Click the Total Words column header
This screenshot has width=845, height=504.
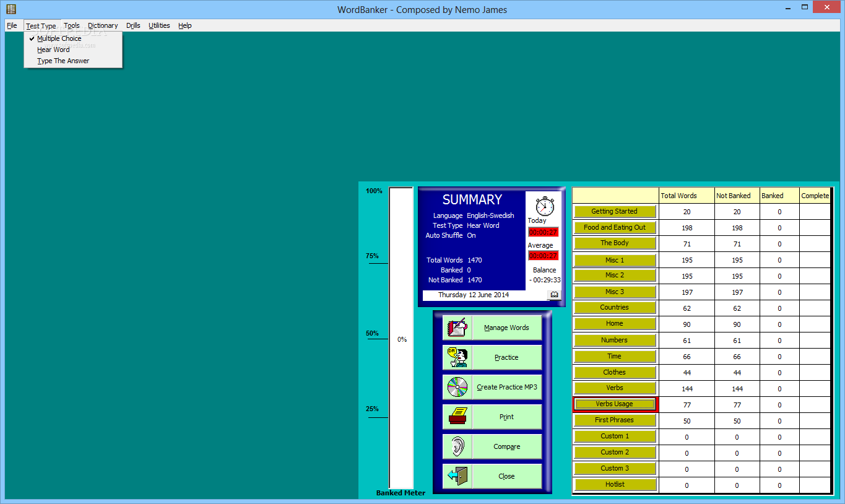coord(687,196)
